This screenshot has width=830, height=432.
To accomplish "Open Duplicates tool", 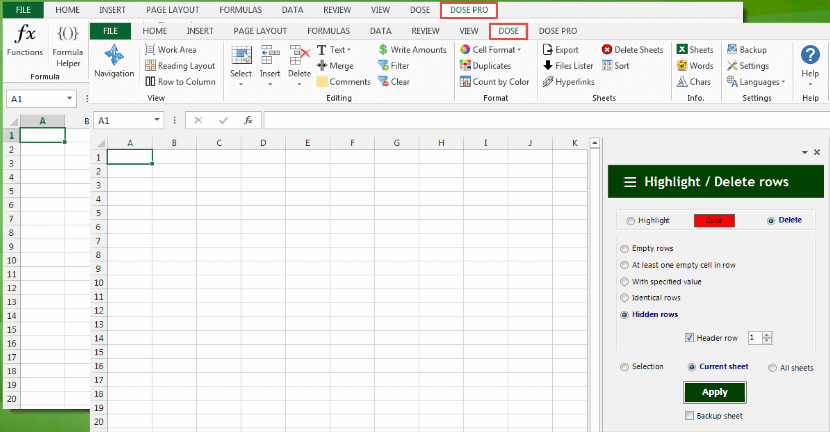I will tap(485, 66).
